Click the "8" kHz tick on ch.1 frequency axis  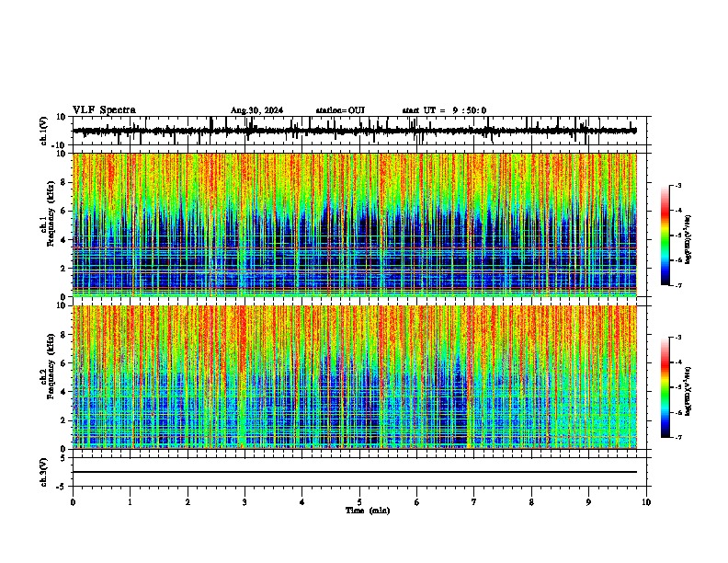(x=64, y=182)
